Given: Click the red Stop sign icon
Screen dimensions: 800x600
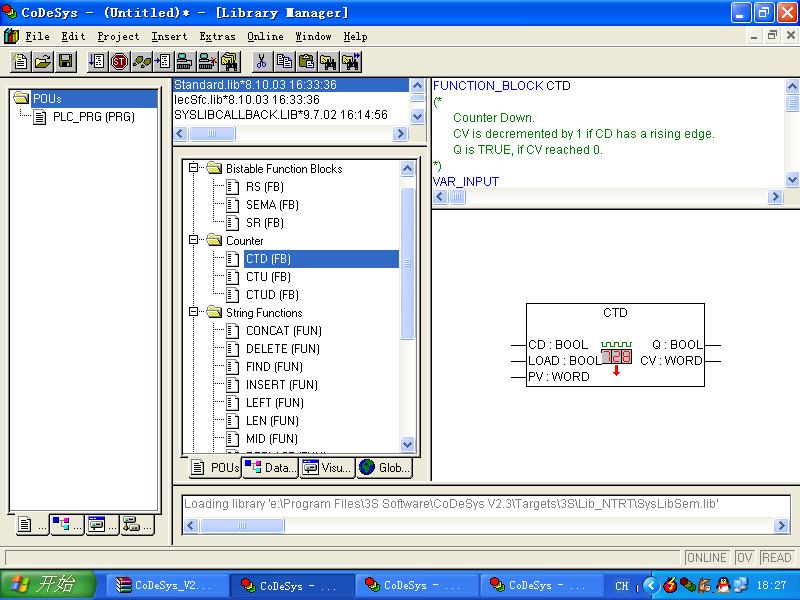Looking at the screenshot, I should click(x=119, y=62).
